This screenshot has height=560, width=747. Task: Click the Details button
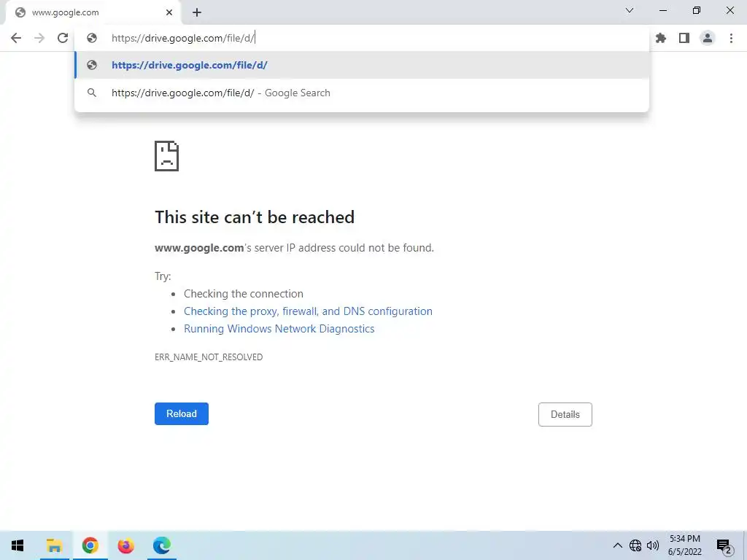(565, 414)
